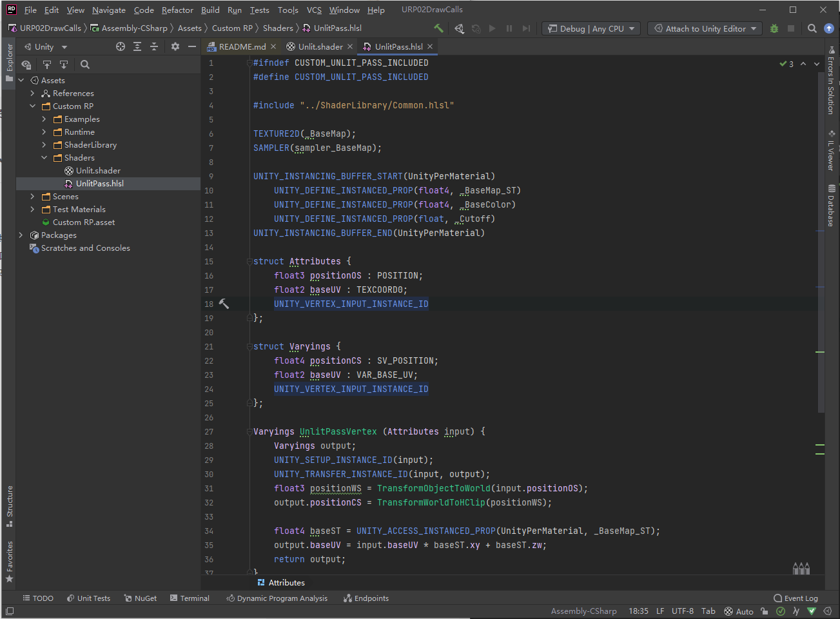Open Search Everywhere via the magnifier icon

point(812,28)
